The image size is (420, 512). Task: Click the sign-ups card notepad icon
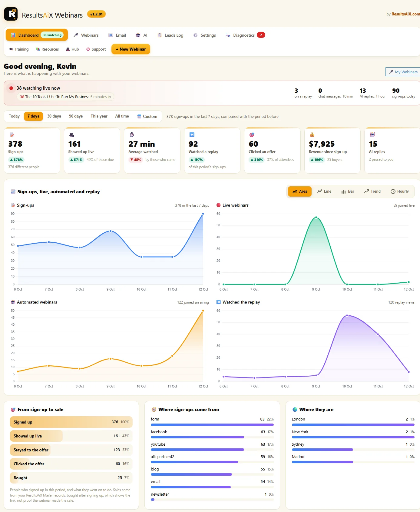(12, 135)
